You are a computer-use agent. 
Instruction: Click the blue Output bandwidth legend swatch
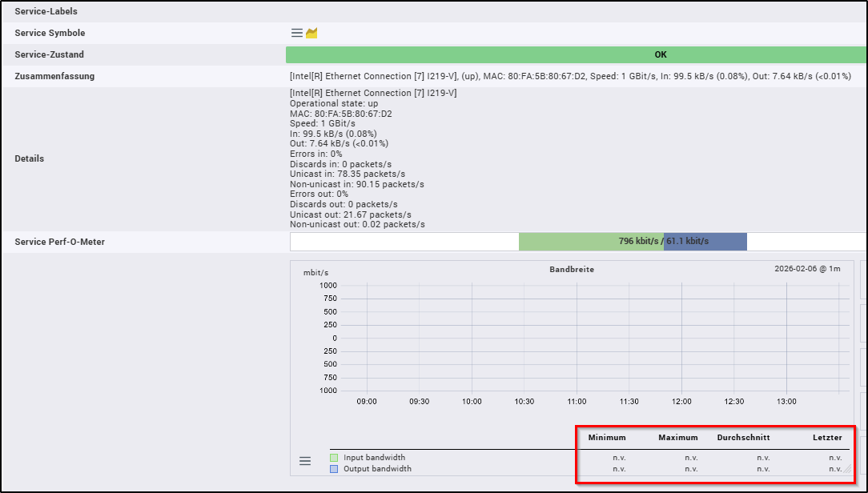coord(334,469)
